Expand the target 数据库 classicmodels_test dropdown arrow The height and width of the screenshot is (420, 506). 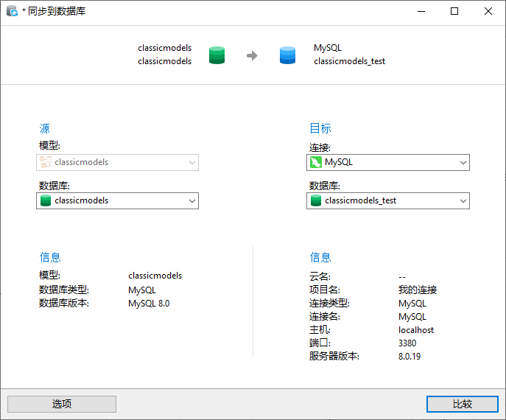[463, 201]
